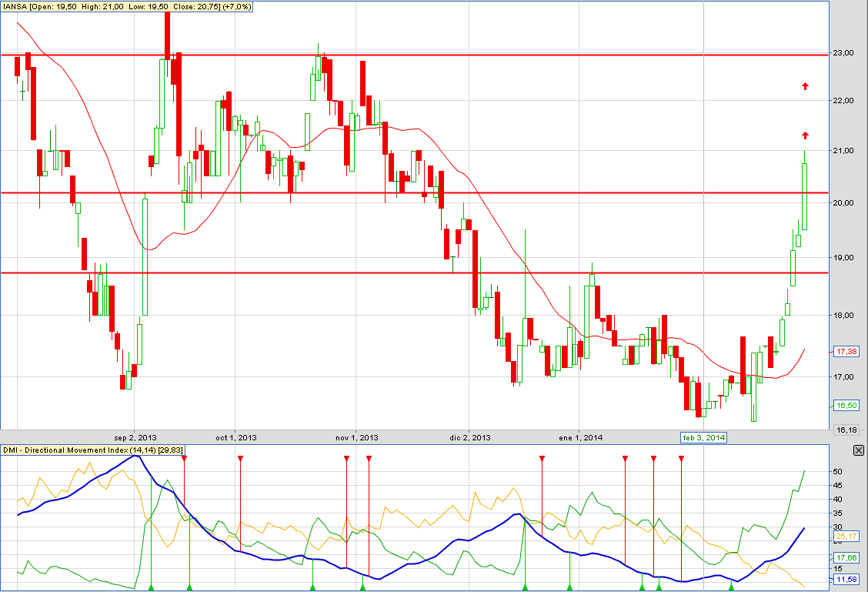
Task: Click the latest tall green candlestick
Action: [x=805, y=196]
